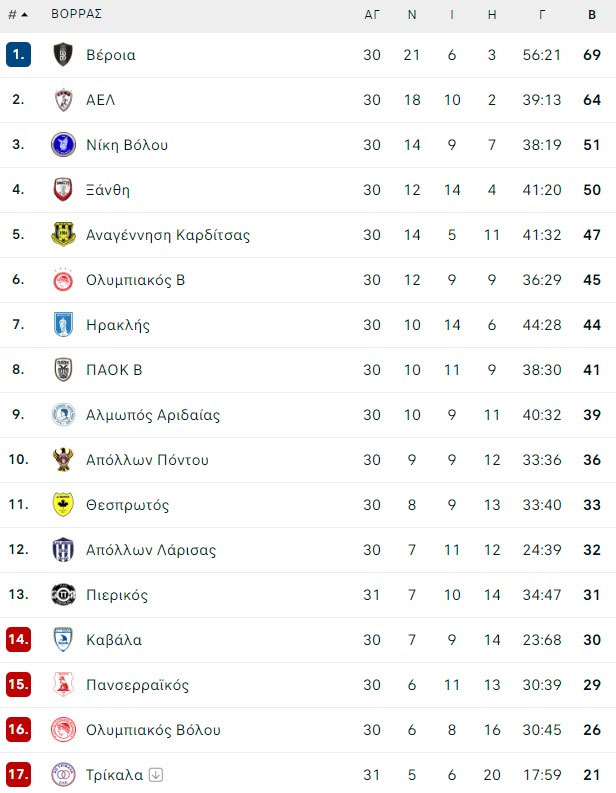This screenshot has width=616, height=793.
Task: Click the ΒΟΡΡΑΣ group header
Action: (x=77, y=15)
